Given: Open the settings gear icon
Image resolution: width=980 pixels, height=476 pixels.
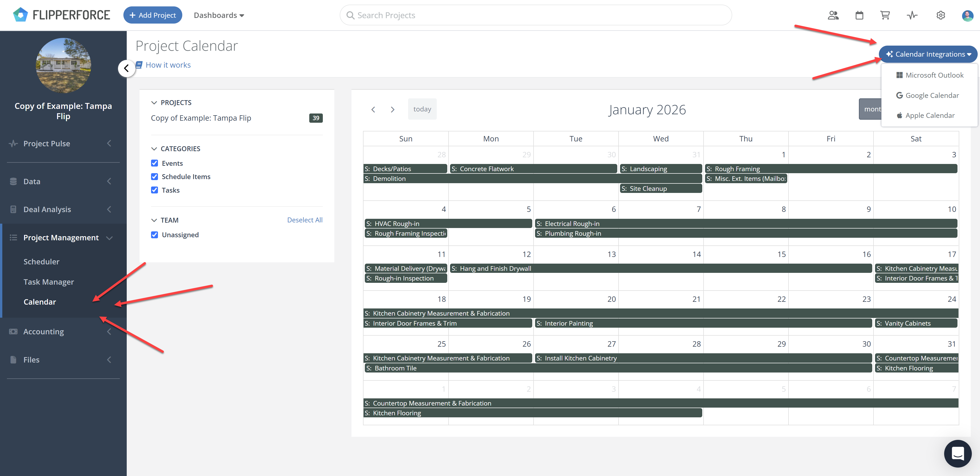Looking at the screenshot, I should 941,15.
